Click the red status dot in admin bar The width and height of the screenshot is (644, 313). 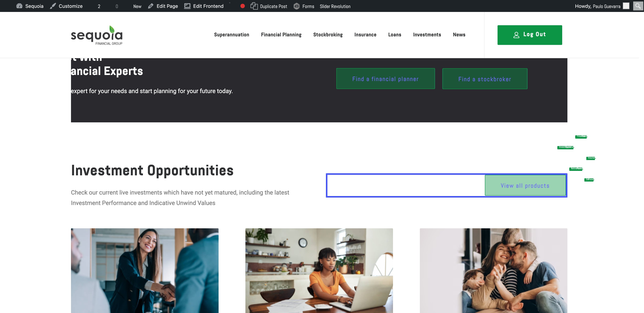click(242, 6)
